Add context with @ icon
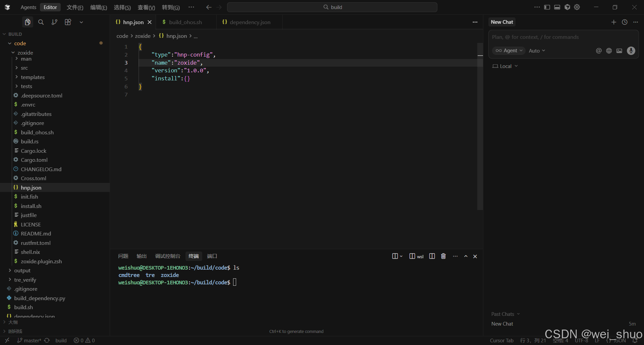 coord(599,51)
